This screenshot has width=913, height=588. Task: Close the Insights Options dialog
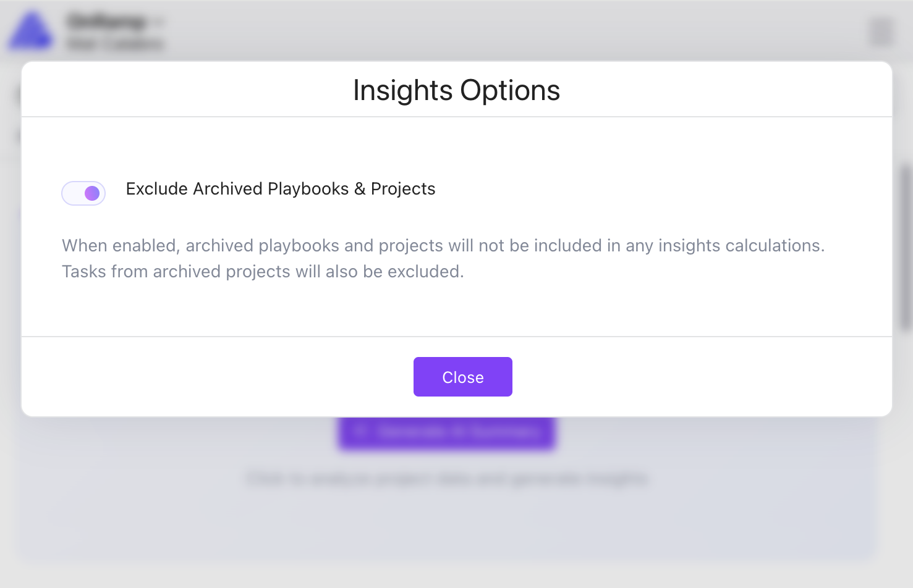pos(462,377)
